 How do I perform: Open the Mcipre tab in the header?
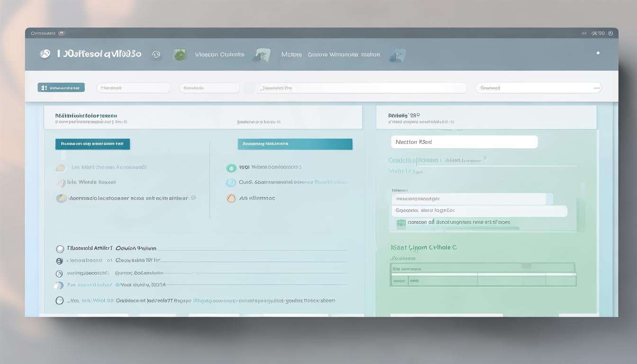(x=291, y=55)
